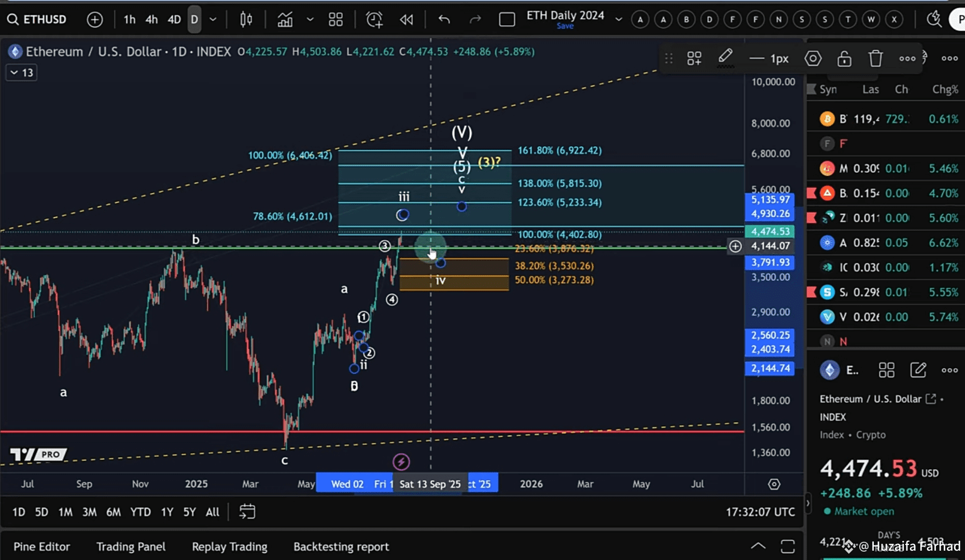Image resolution: width=965 pixels, height=560 pixels.
Task: Open the Replay Trading tab
Action: pyautogui.click(x=230, y=547)
